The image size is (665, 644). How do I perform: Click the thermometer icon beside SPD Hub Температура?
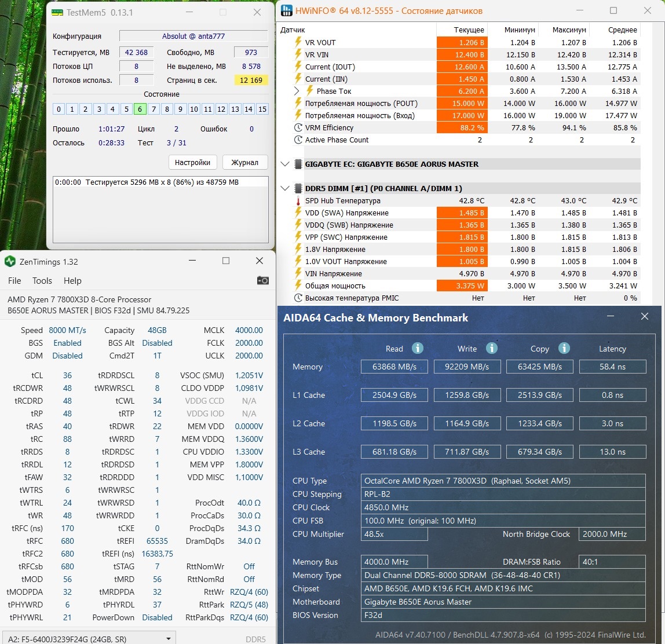[298, 200]
